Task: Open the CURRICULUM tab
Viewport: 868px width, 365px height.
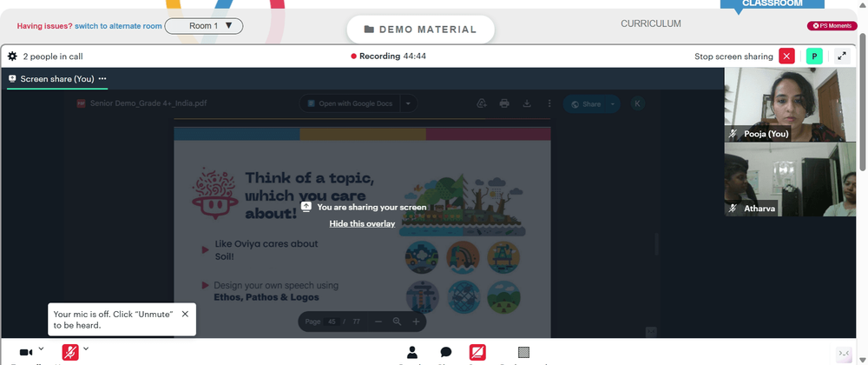Action: (650, 23)
